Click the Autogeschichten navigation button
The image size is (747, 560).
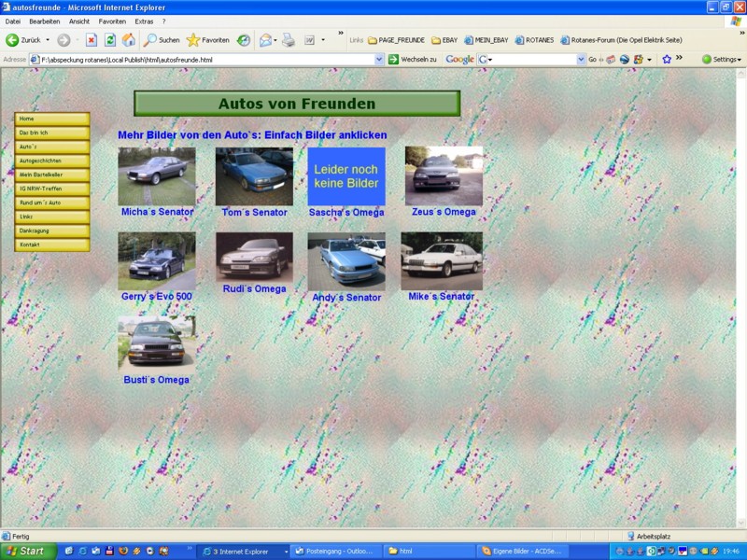[x=52, y=161]
